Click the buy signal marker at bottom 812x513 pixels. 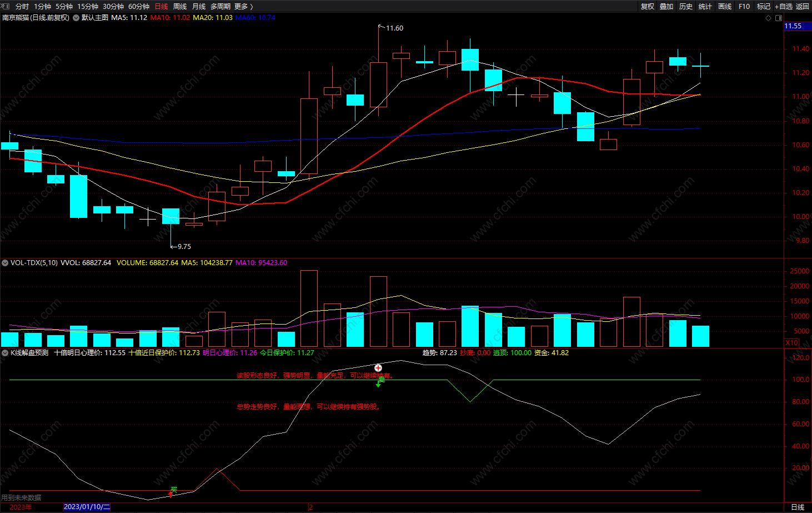pyautogui.click(x=173, y=491)
